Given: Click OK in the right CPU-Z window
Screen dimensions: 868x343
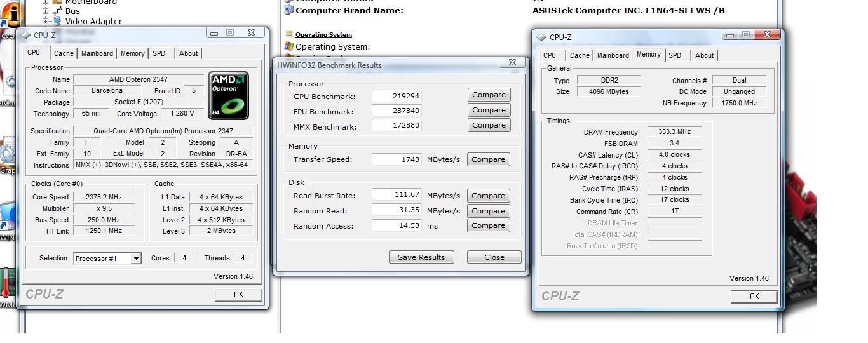Looking at the screenshot, I should (754, 296).
